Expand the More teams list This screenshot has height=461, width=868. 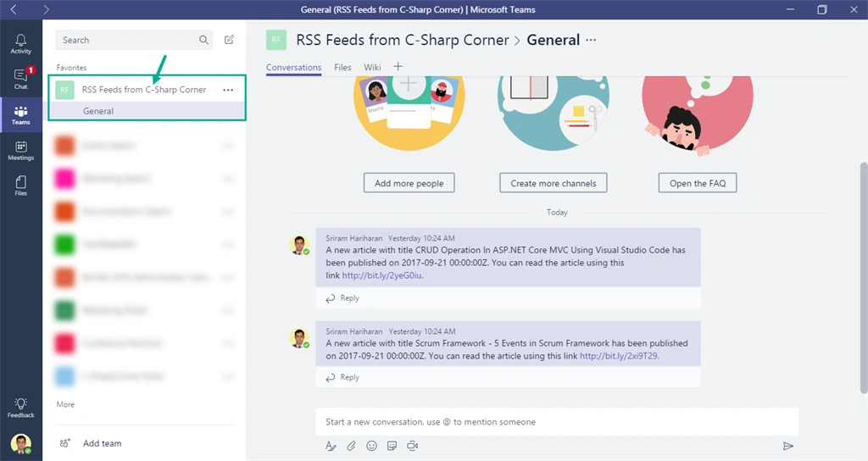pos(65,404)
